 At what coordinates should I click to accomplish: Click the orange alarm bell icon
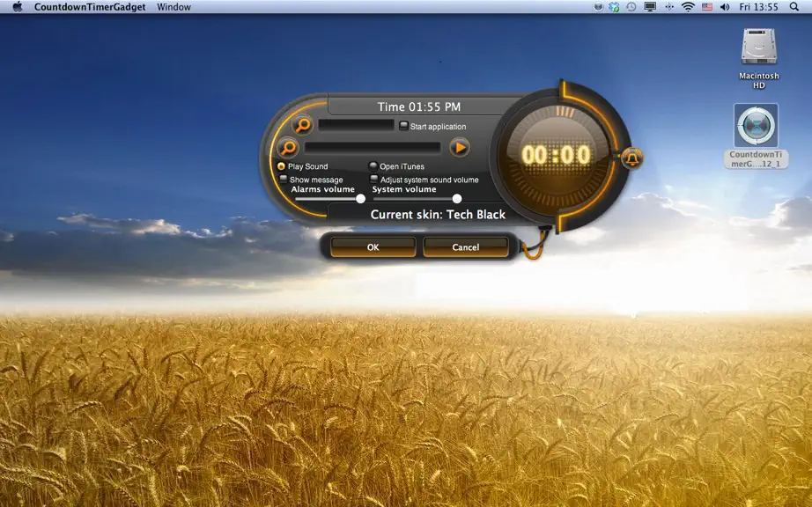click(x=631, y=158)
